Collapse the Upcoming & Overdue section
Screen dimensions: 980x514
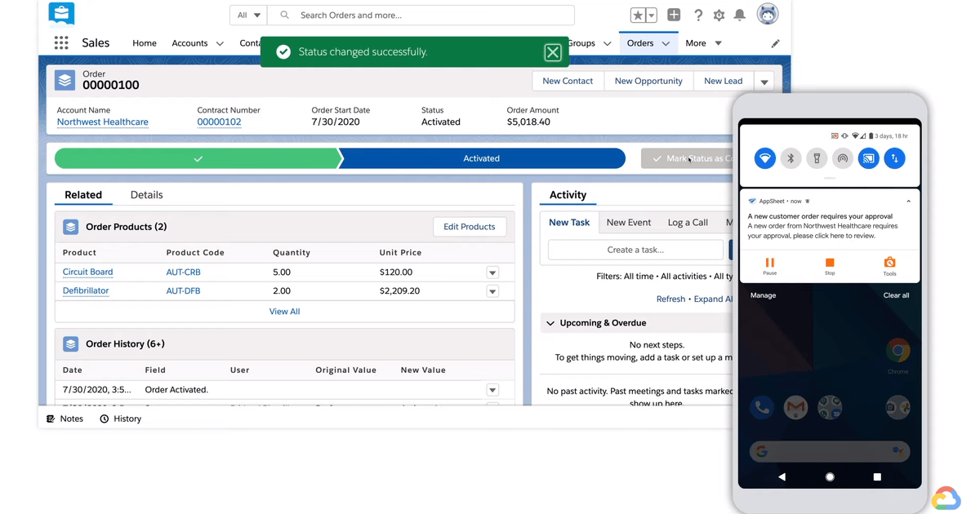click(x=550, y=323)
